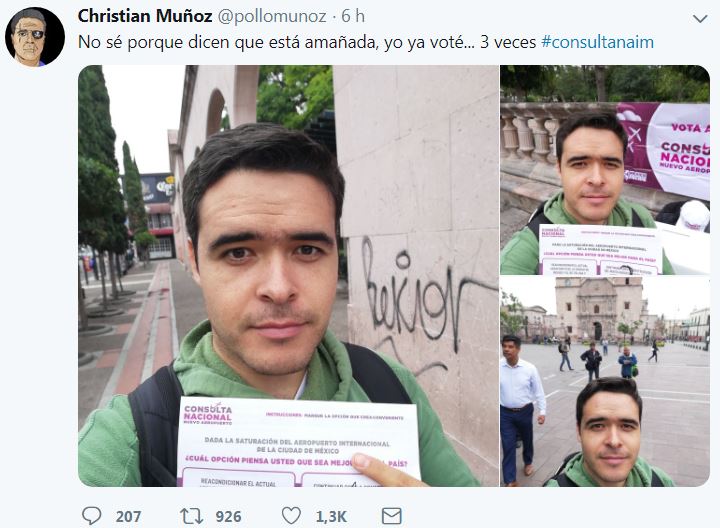720x528 pixels.
Task: View the photo with Consulta Nacional banner
Action: 605,170
